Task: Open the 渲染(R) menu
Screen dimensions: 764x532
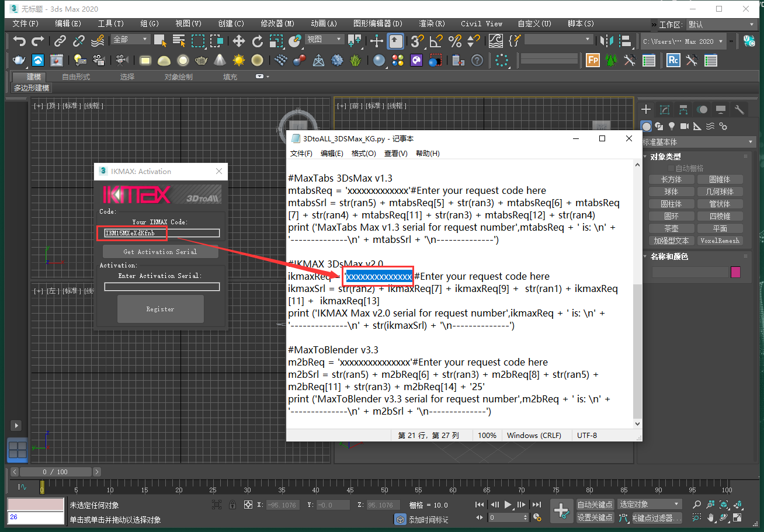Action: [x=432, y=24]
